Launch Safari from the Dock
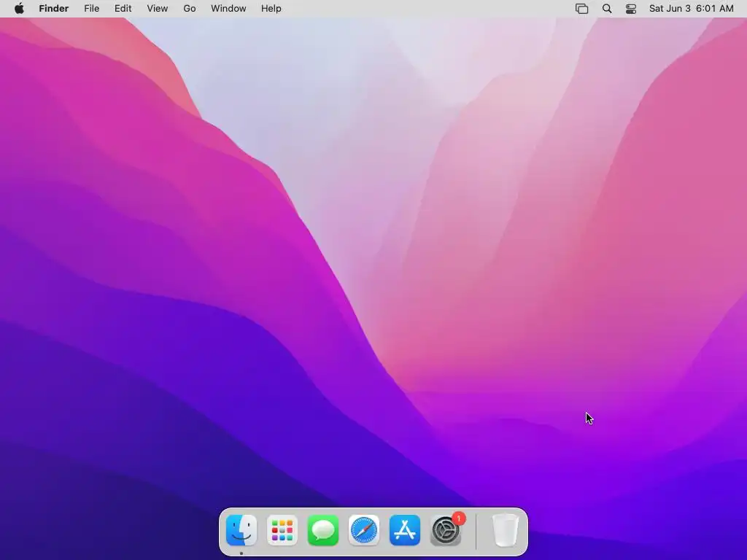This screenshot has width=747, height=560. point(364,530)
